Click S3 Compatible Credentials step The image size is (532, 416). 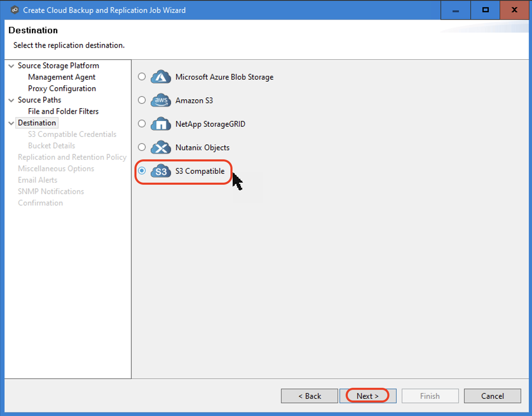click(72, 134)
